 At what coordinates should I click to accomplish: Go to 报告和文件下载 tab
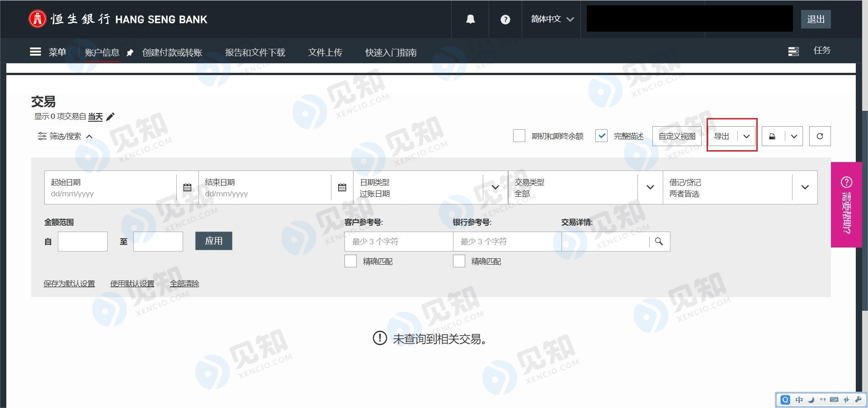tap(255, 52)
